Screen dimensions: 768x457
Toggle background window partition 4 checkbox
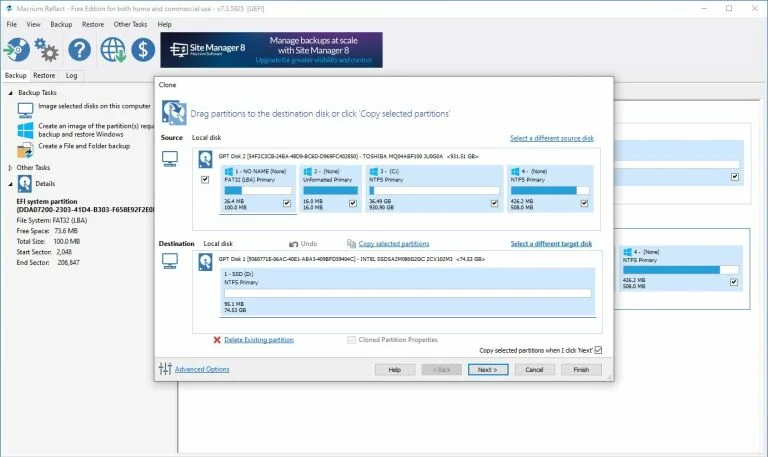click(x=734, y=282)
